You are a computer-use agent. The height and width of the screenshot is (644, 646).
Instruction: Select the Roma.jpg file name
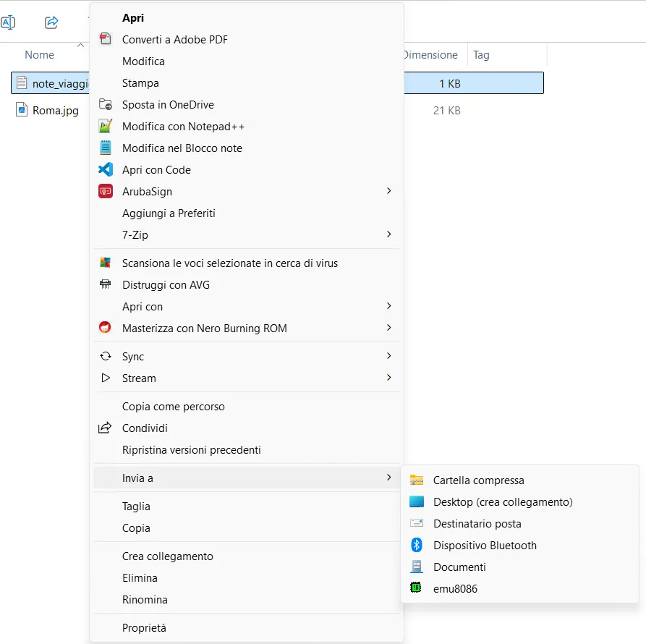coord(56,110)
